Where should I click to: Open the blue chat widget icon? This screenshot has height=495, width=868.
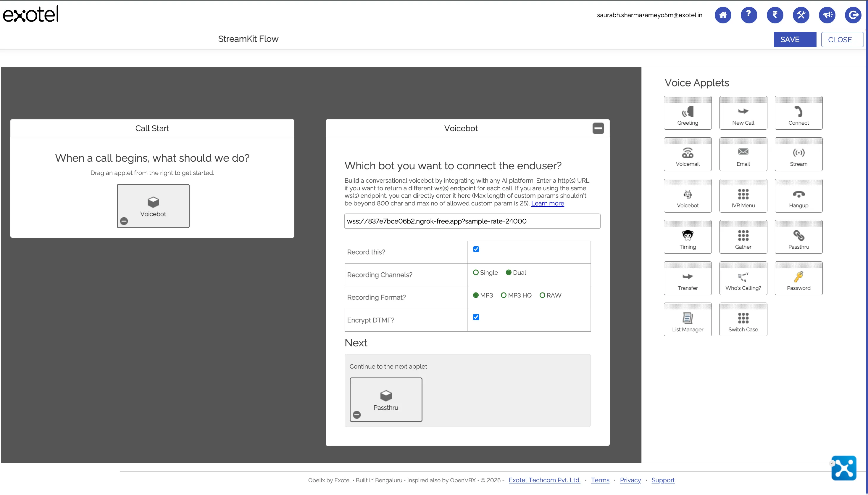(843, 468)
